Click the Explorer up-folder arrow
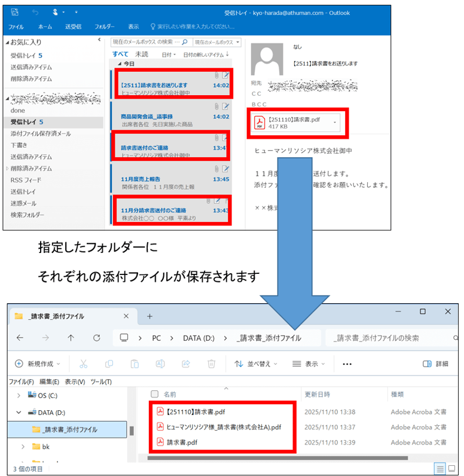The image size is (464, 476). point(71,338)
